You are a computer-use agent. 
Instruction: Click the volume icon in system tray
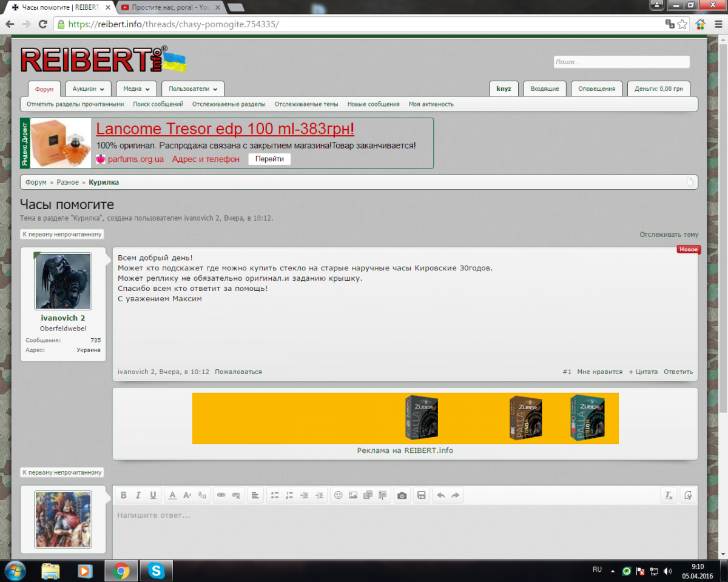pos(667,571)
